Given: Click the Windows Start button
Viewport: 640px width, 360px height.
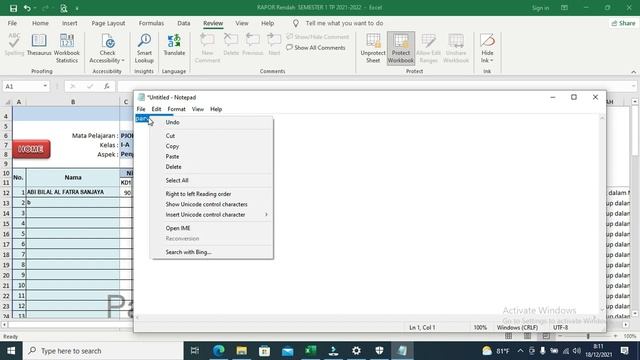Looking at the screenshot, I should click(x=11, y=351).
